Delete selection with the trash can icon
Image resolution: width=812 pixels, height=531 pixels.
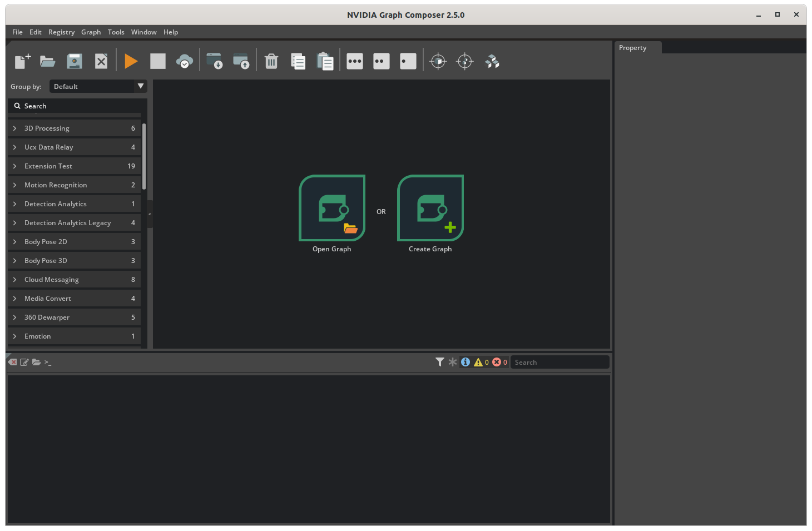pos(271,61)
